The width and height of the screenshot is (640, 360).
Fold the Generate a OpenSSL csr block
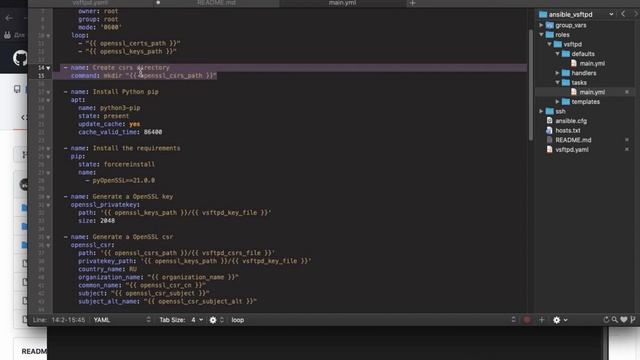48,237
